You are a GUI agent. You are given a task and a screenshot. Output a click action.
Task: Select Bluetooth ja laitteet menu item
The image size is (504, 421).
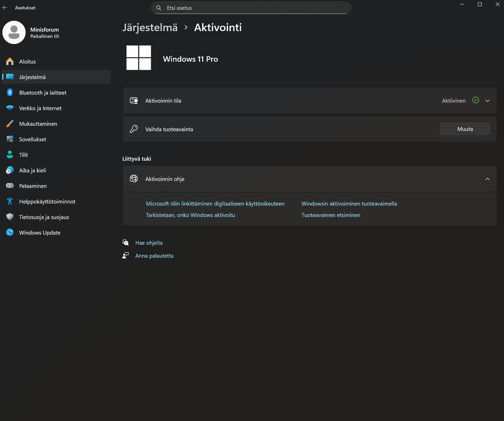[x=57, y=92]
